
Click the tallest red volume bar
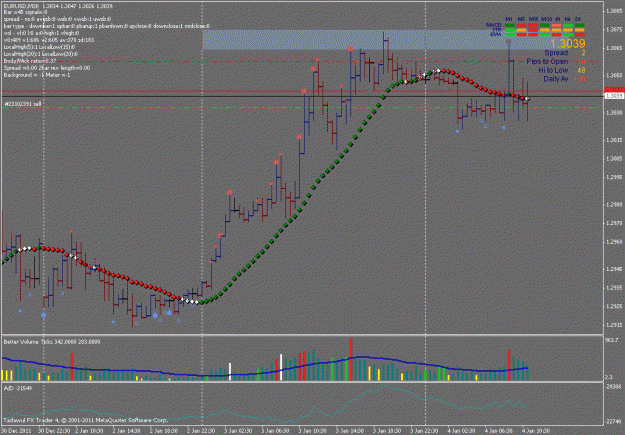coord(351,359)
